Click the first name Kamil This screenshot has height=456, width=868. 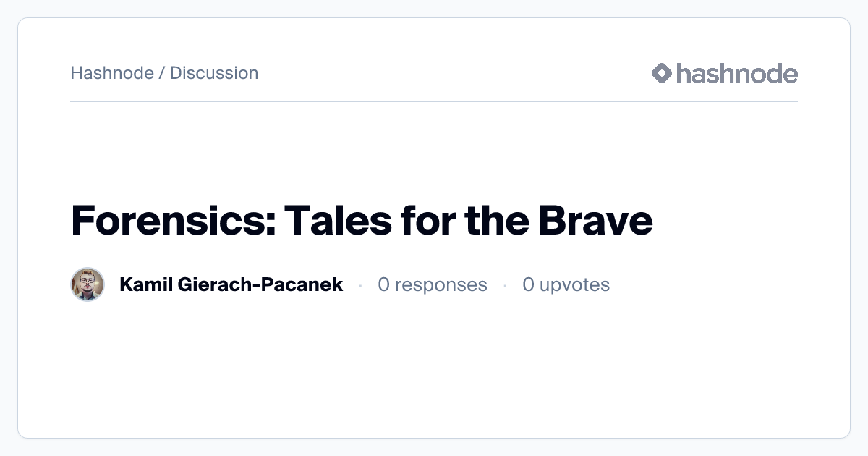[143, 284]
